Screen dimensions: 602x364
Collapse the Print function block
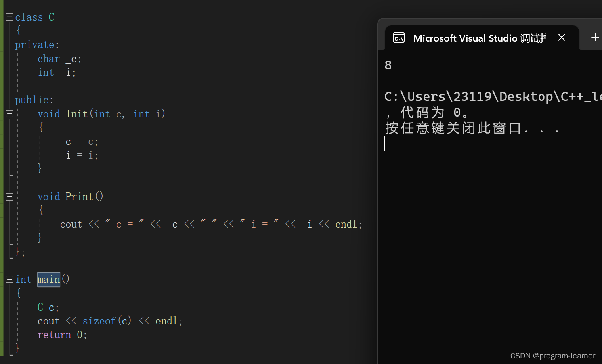(x=9, y=197)
